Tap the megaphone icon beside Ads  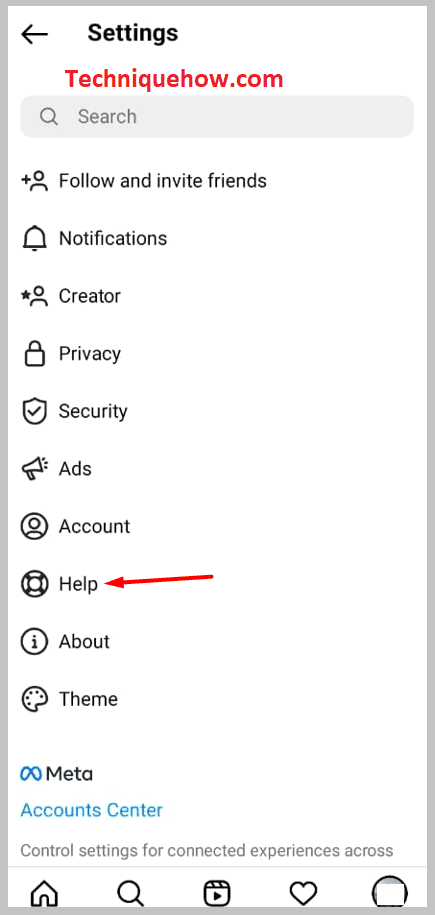(x=34, y=469)
